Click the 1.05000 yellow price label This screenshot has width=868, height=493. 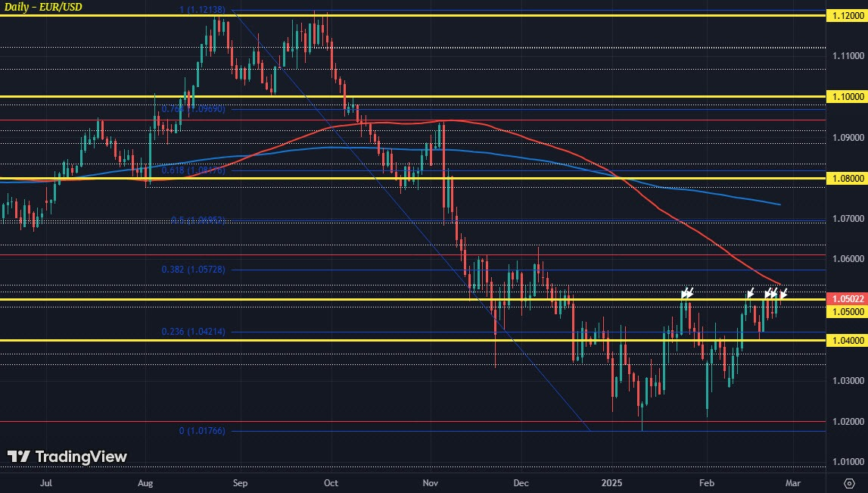[846, 312]
